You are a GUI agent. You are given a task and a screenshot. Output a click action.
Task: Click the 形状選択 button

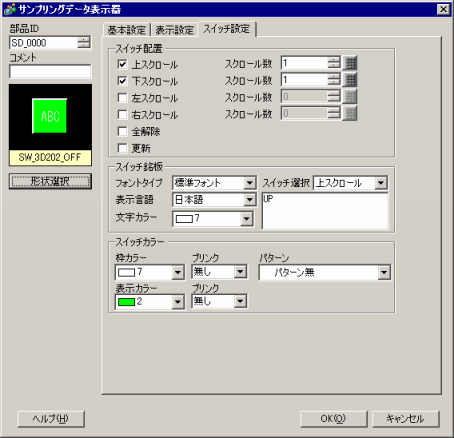50,181
